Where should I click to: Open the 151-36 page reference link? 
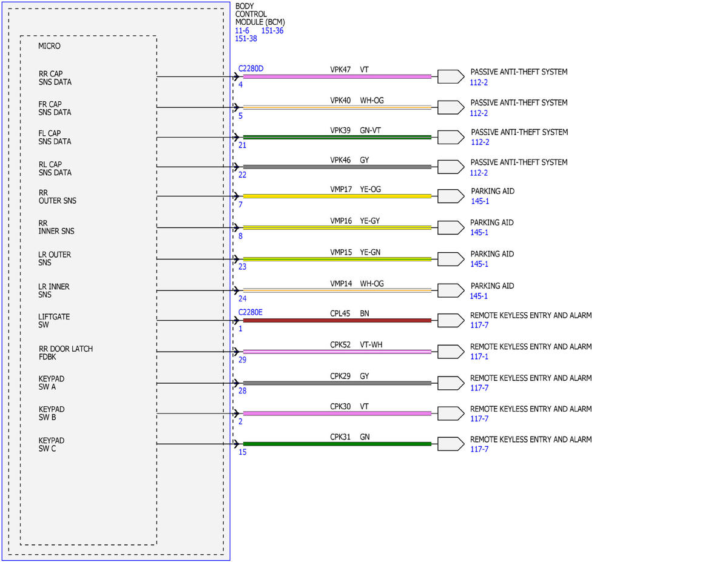(x=272, y=30)
